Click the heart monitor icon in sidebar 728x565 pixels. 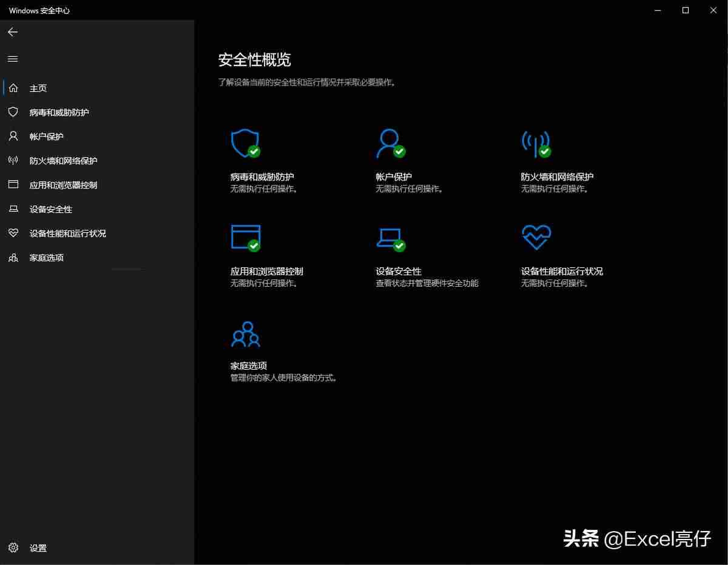tap(13, 233)
